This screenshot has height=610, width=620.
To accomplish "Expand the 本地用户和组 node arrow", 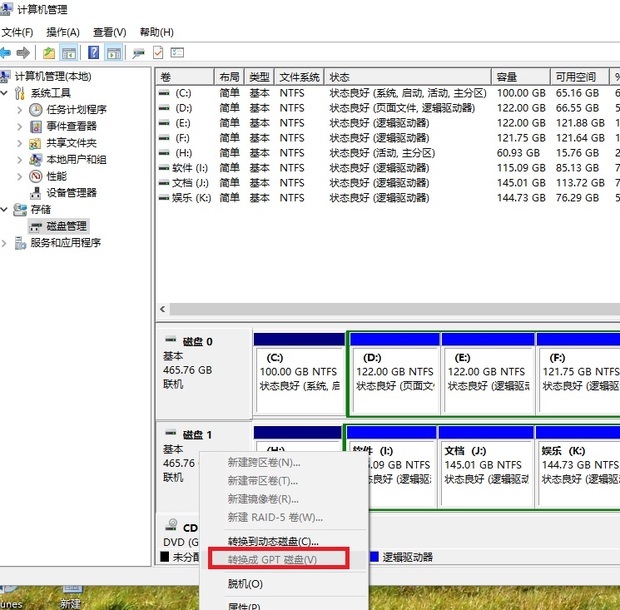I will (19, 159).
